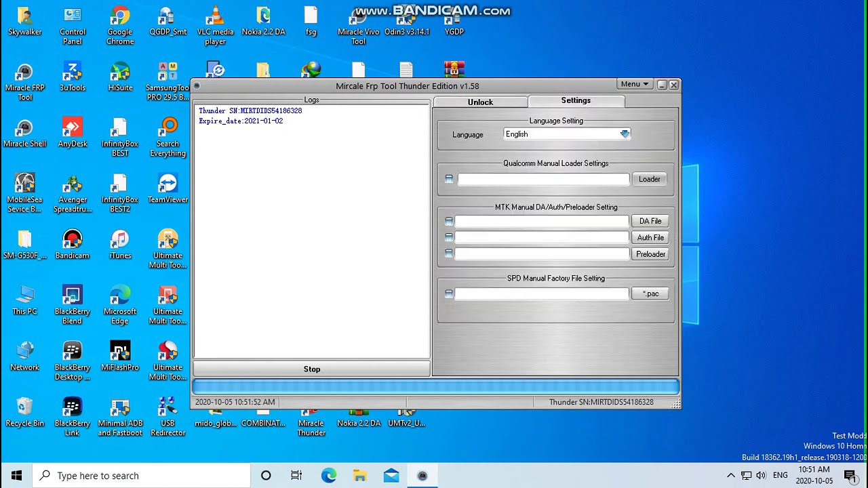Launch 3uTools from desktop

[73, 77]
